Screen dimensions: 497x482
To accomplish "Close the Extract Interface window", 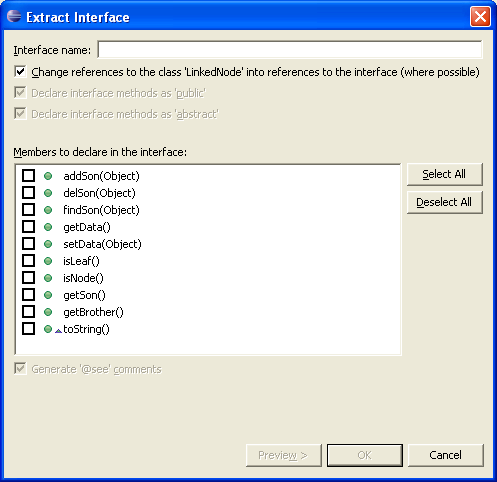I will tap(480, 16).
